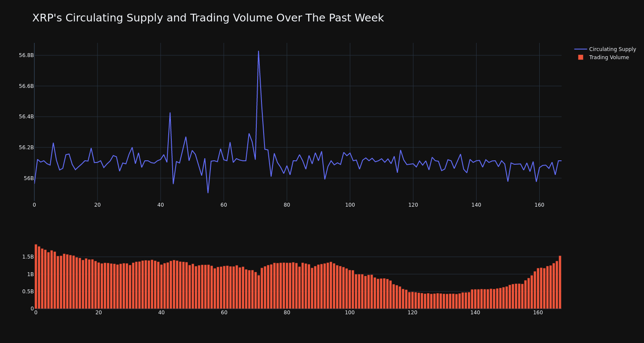
Task: Click the tallest peak of the supply line
Action: [x=258, y=51]
